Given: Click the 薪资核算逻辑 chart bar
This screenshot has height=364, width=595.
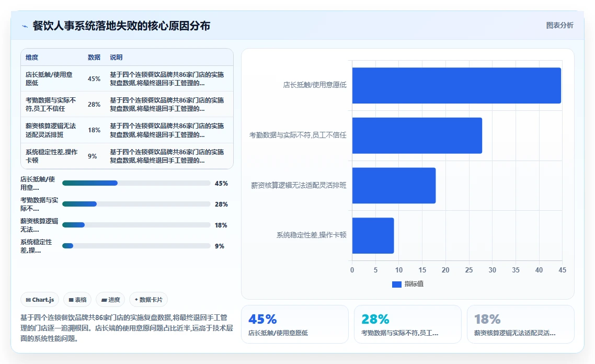Looking at the screenshot, I should pyautogui.click(x=394, y=186).
